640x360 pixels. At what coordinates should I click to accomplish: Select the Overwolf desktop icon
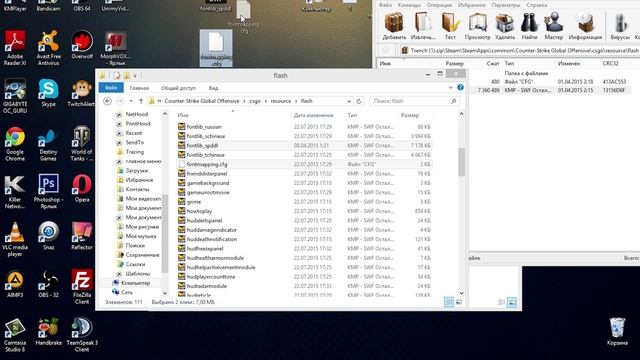click(x=82, y=45)
